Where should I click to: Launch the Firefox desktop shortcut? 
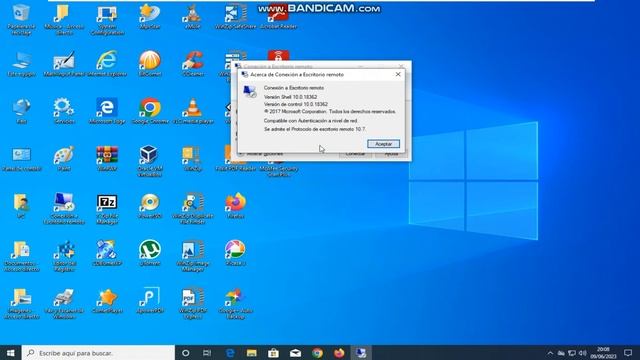point(236,206)
